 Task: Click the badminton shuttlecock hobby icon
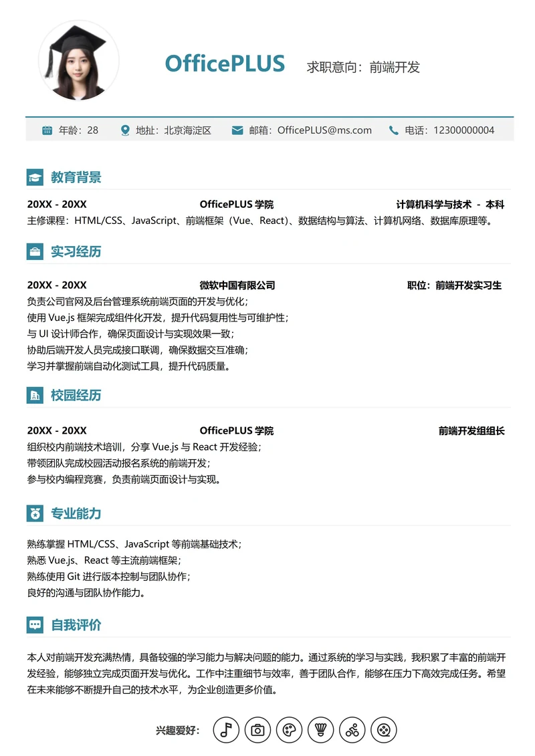coord(320,730)
